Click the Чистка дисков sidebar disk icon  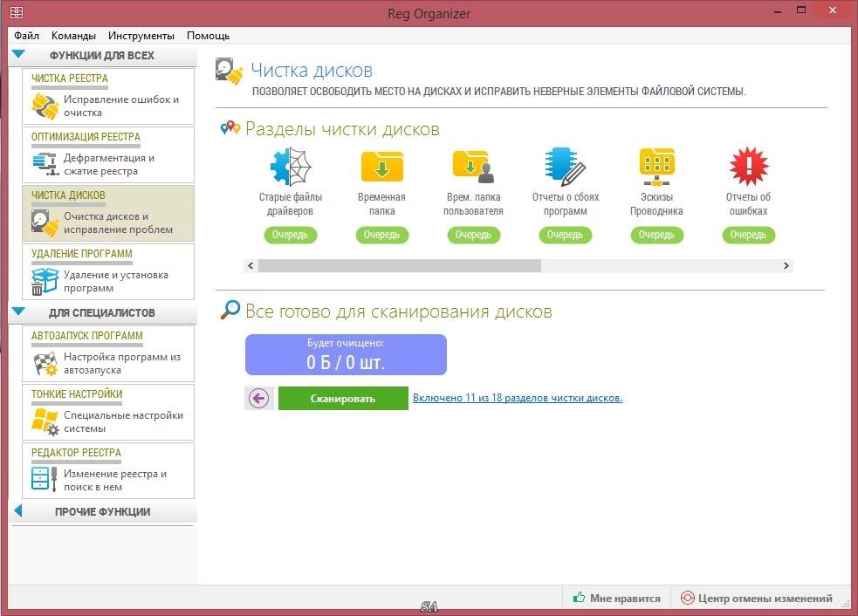point(45,222)
